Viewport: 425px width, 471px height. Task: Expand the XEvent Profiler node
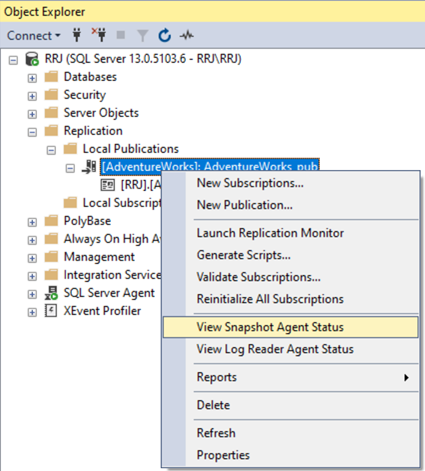point(32,312)
